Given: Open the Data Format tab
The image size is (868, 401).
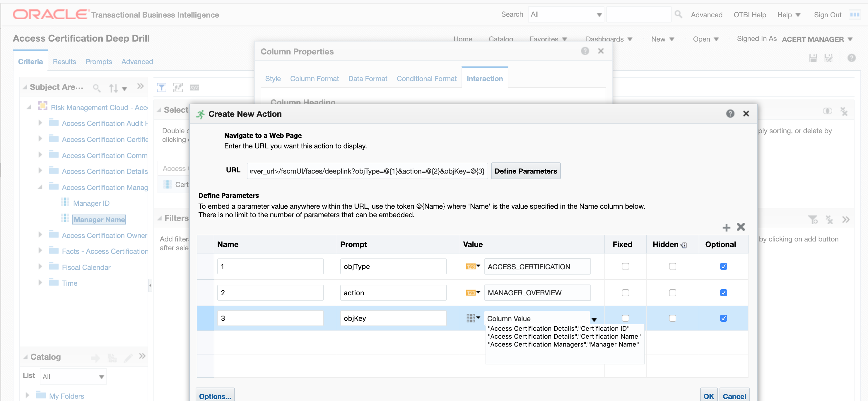Looking at the screenshot, I should pyautogui.click(x=368, y=78).
